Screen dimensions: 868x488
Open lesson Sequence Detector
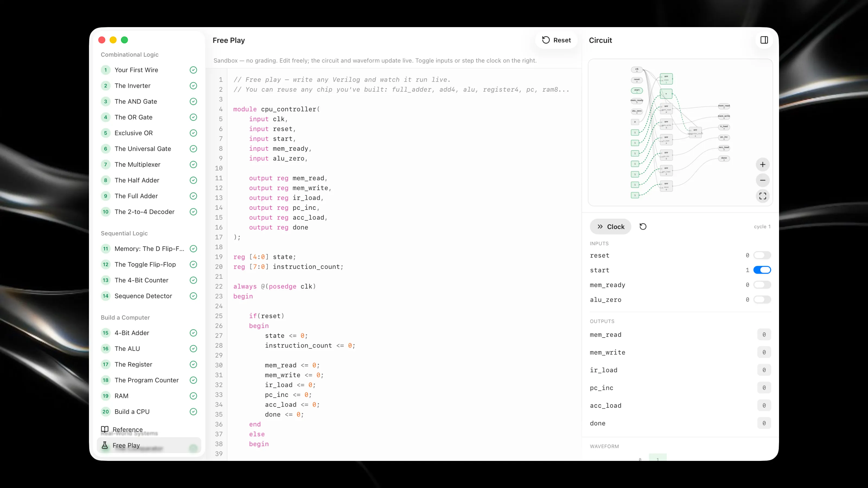pyautogui.click(x=149, y=296)
